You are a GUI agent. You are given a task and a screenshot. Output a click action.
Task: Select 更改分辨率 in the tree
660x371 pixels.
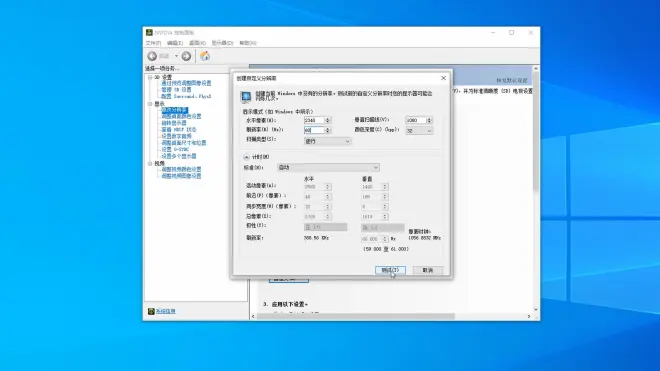[x=174, y=110]
